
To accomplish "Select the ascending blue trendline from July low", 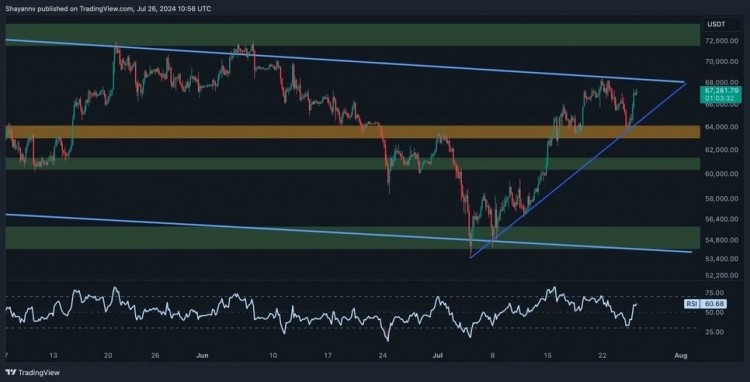I will [578, 170].
